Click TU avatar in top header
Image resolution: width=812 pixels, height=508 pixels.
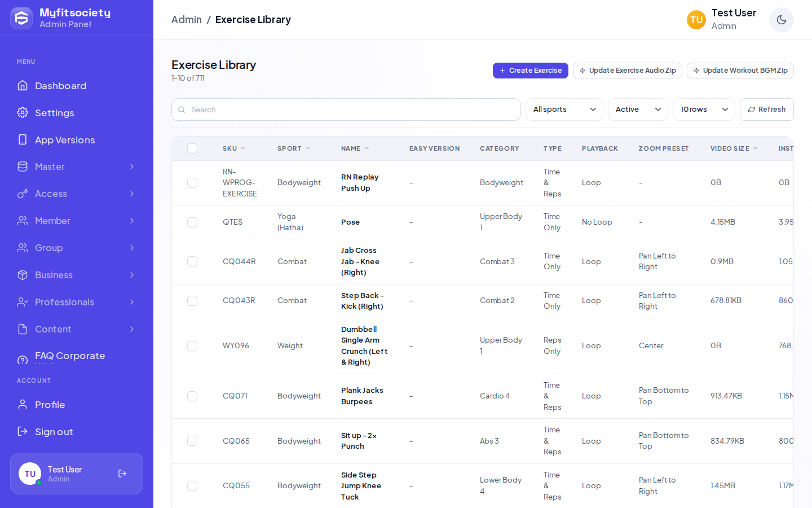click(696, 20)
